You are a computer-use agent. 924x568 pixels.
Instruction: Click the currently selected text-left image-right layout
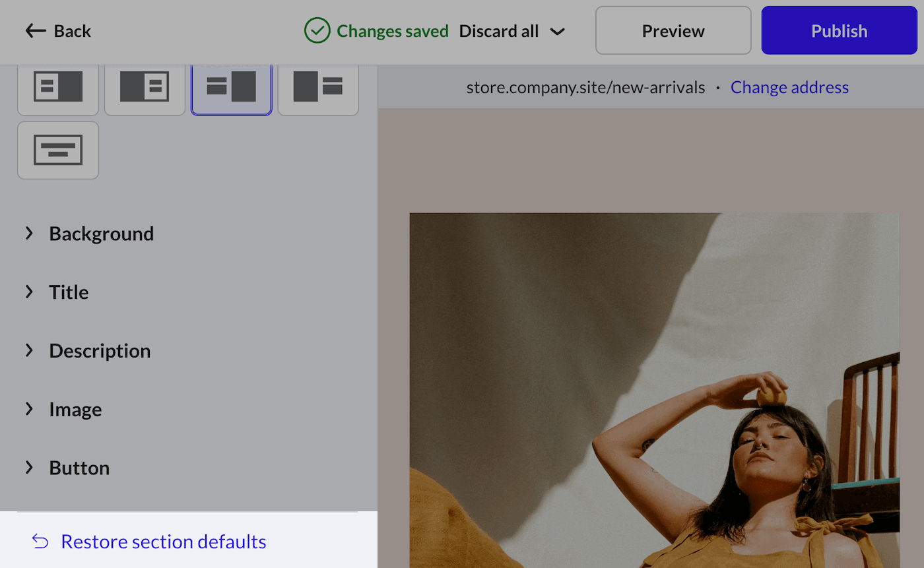(x=232, y=86)
